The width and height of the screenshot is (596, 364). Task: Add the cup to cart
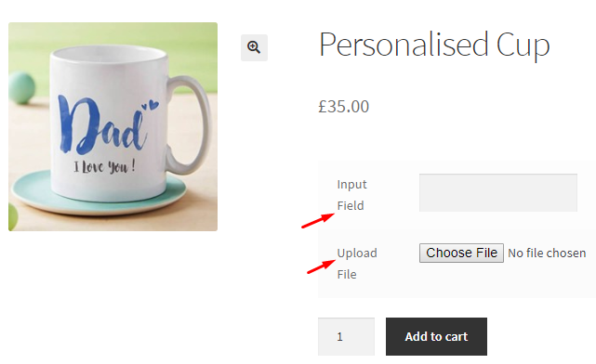pyautogui.click(x=436, y=336)
